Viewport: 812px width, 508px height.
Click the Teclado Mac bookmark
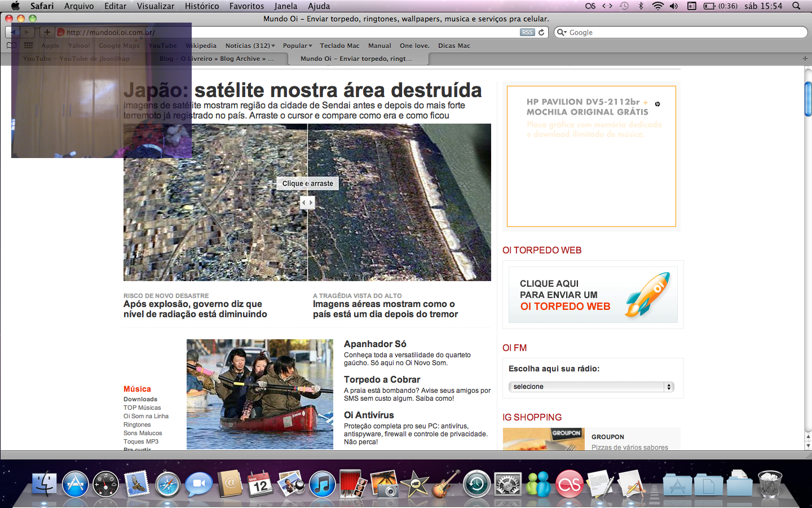coord(339,46)
